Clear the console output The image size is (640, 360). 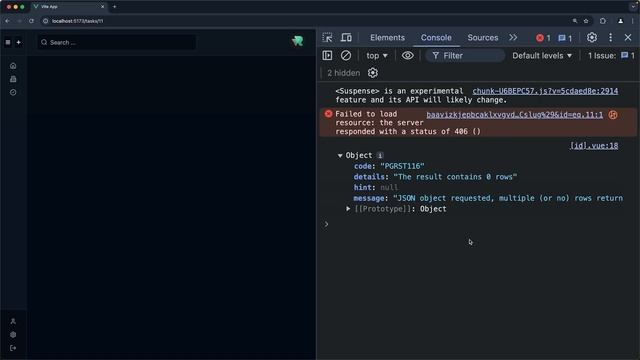pyautogui.click(x=346, y=56)
